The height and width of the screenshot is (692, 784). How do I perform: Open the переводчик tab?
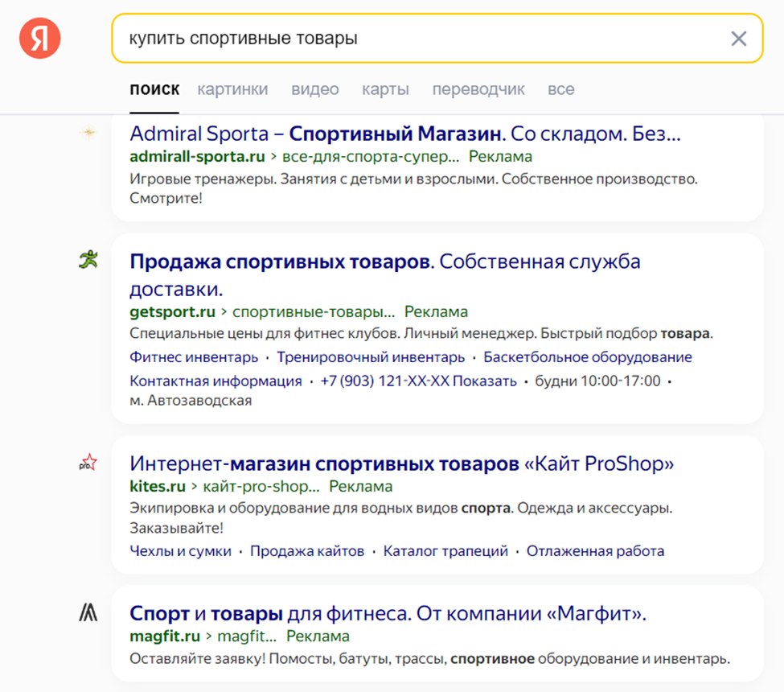click(x=478, y=89)
